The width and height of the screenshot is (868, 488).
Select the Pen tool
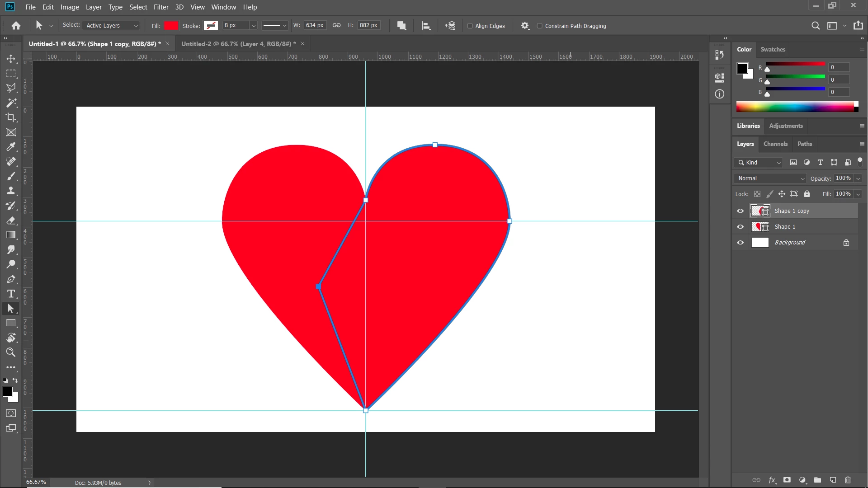point(11,279)
